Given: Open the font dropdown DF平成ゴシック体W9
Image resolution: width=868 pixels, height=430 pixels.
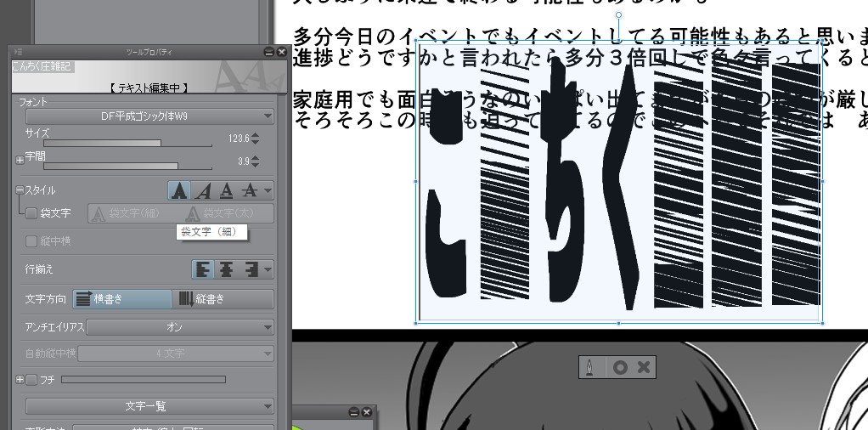Looking at the screenshot, I should pos(149,116).
